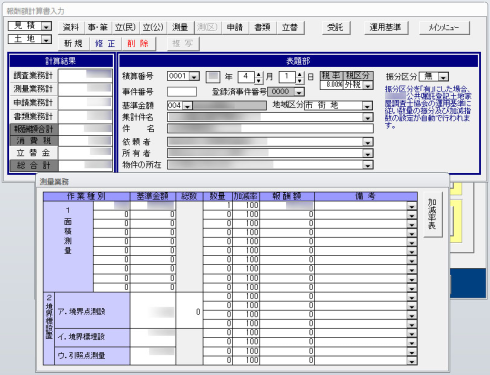Viewport: 490px width, 375px height.
Task: Click the 備考 column header
Action: tap(366, 196)
